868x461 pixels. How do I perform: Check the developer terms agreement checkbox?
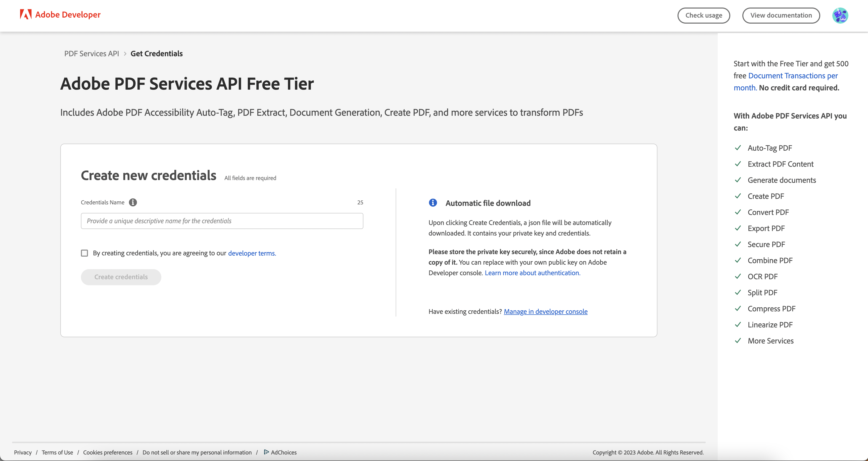[84, 253]
